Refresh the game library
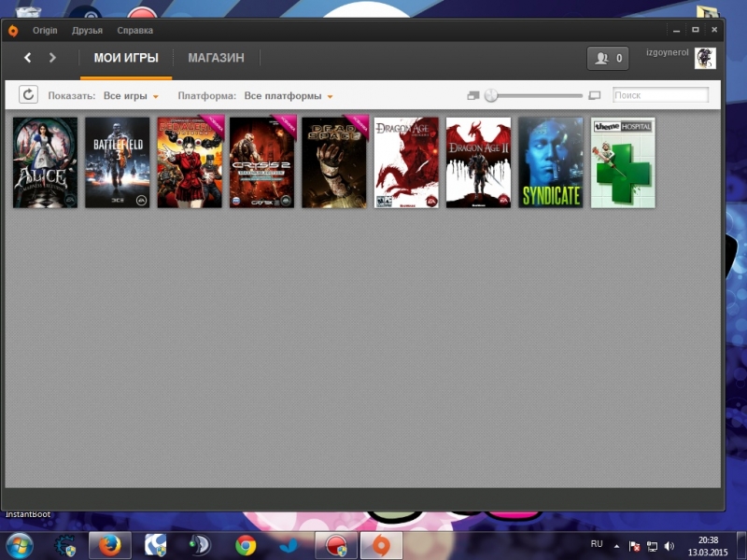The height and width of the screenshot is (560, 747). point(28,94)
